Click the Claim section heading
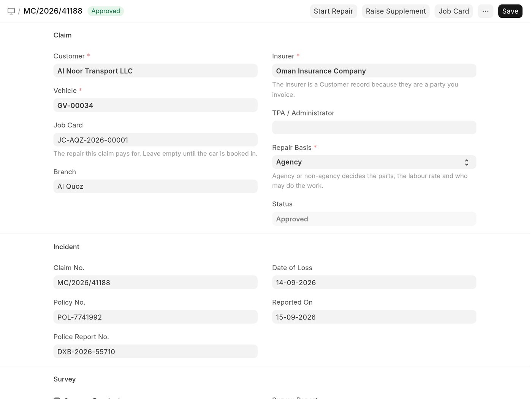The width and height of the screenshot is (532, 399). point(62,35)
